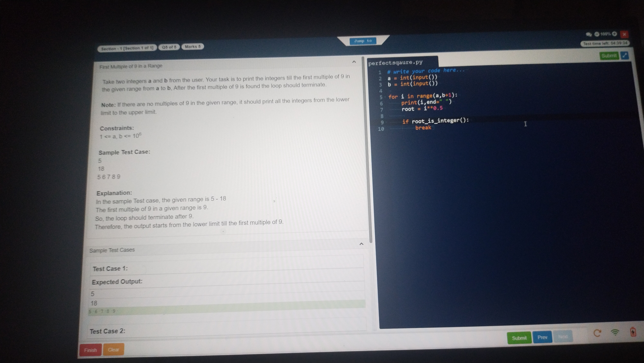This screenshot has height=363, width=644.
Task: Click the question panel vertical scrollbar
Action: tap(367, 150)
